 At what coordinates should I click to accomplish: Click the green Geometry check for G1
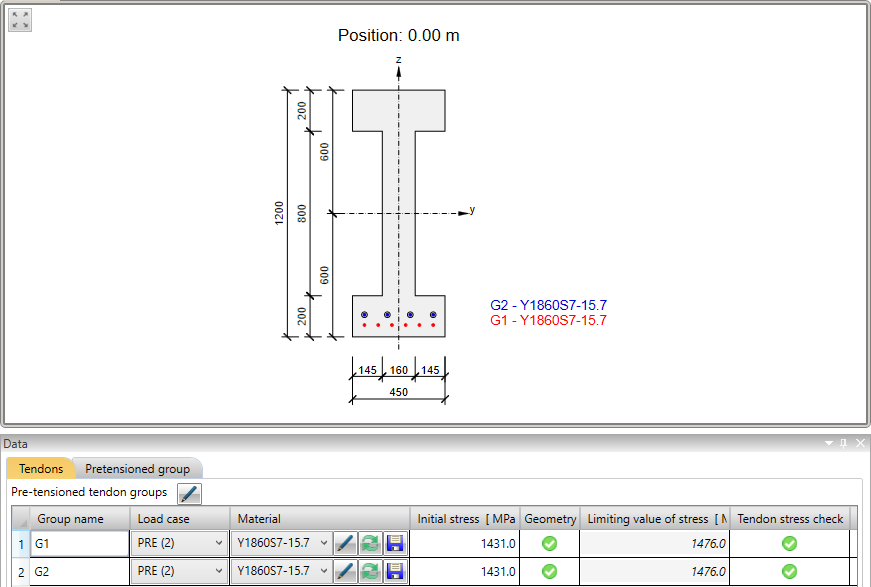point(549,543)
